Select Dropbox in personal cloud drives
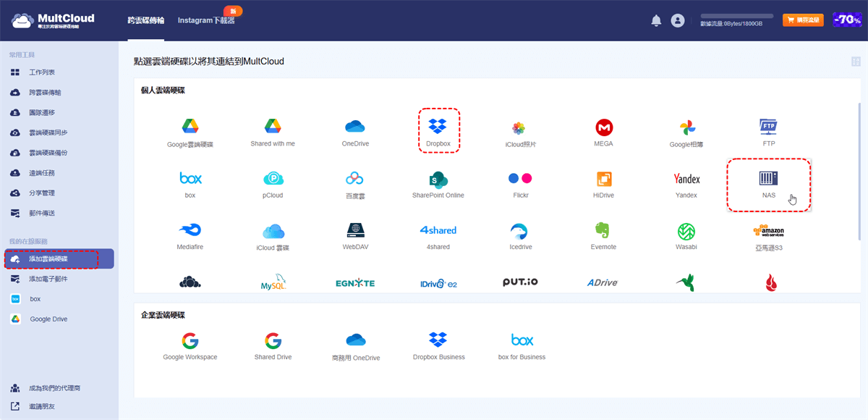Viewport: 868px width, 420px height. click(438, 127)
